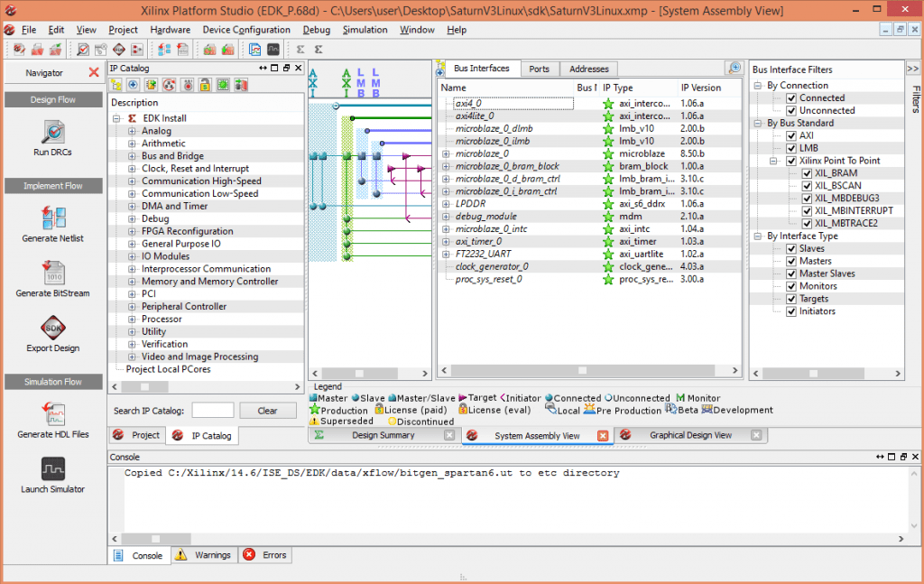Expand the Bus and Bridge category

pyautogui.click(x=132, y=156)
